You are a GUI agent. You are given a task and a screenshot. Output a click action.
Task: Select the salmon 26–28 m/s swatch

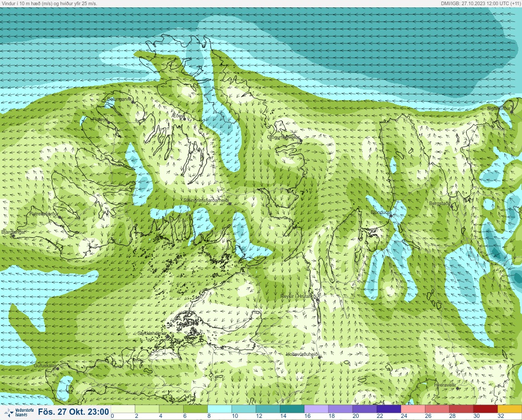tap(437, 409)
